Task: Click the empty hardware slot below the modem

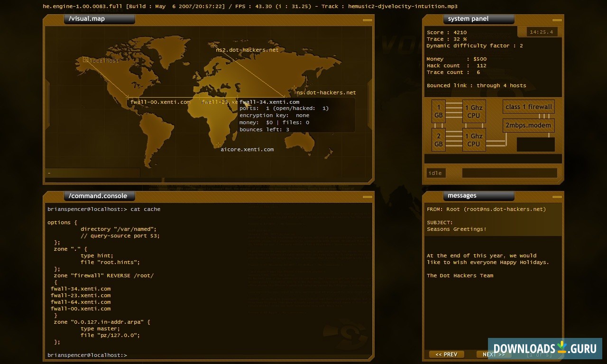Action: pyautogui.click(x=536, y=145)
